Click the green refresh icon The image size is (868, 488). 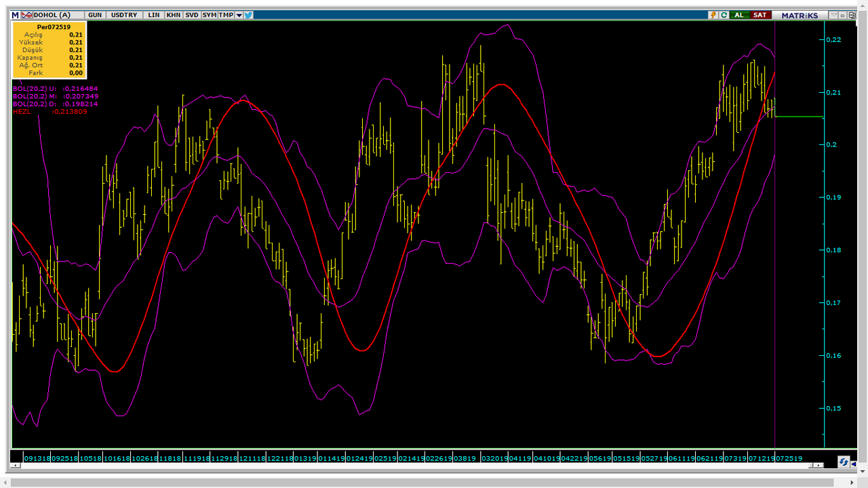click(724, 15)
